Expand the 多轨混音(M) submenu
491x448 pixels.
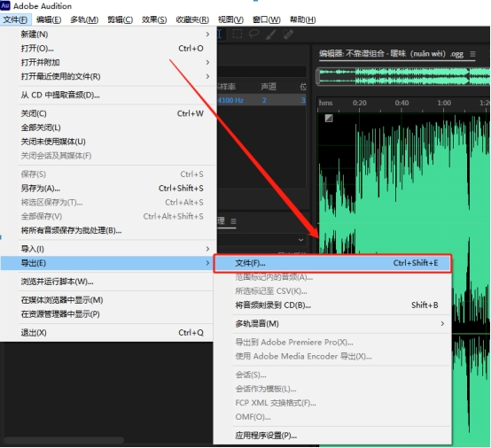point(442,323)
